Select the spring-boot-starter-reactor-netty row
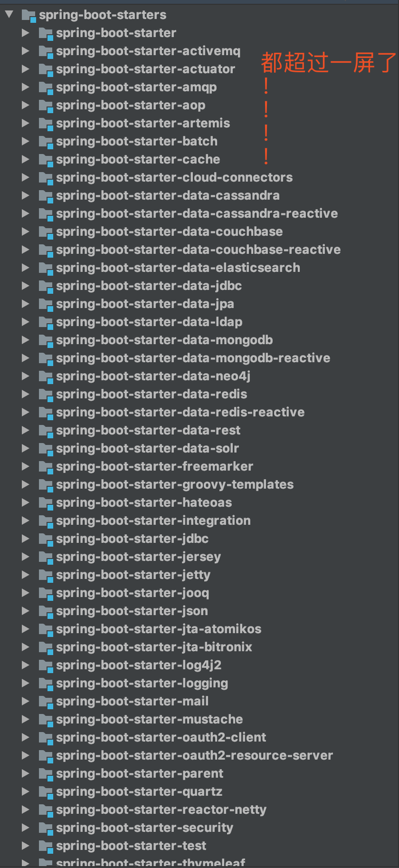 (199, 810)
